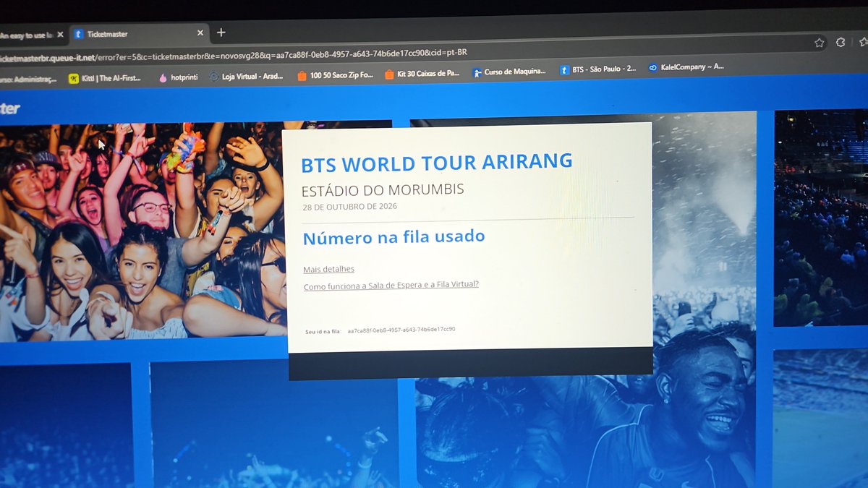
Task: Close the Ticketmaster tab
Action: 200,33
